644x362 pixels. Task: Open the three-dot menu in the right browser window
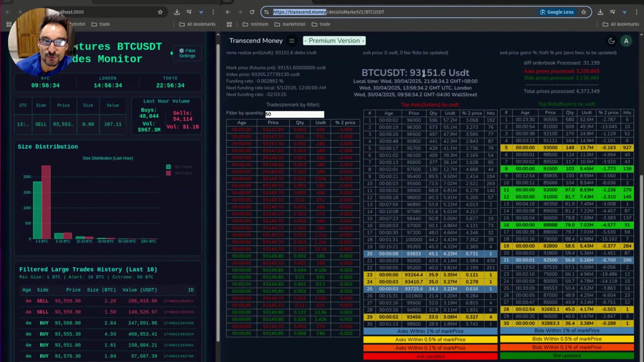(636, 12)
